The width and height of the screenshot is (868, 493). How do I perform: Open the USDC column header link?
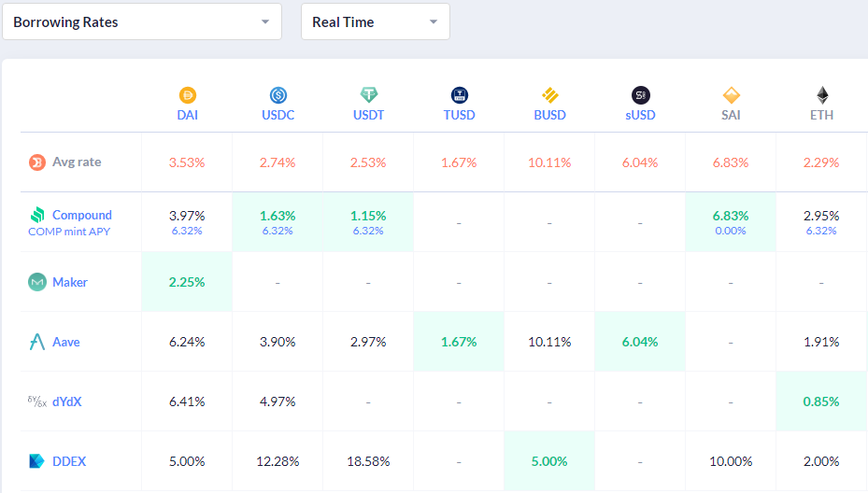pyautogui.click(x=277, y=115)
